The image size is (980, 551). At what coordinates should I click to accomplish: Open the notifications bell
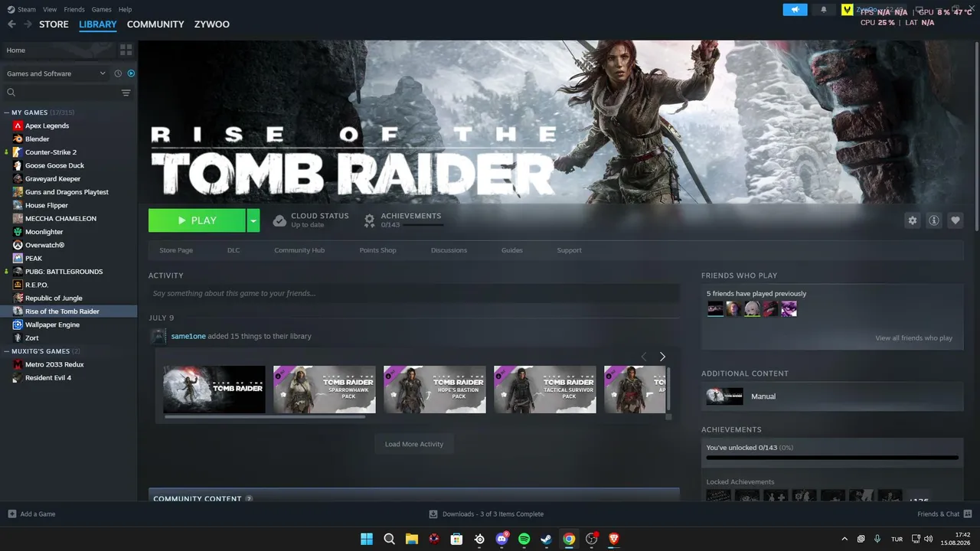pyautogui.click(x=824, y=10)
